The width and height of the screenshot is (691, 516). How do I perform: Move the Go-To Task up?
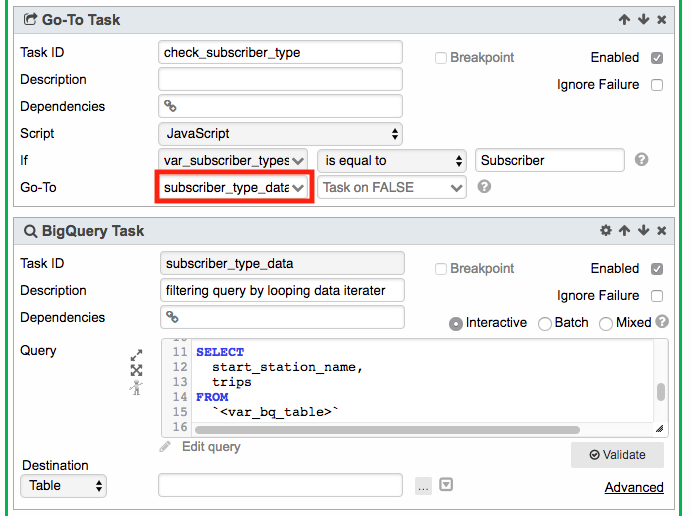pyautogui.click(x=624, y=20)
